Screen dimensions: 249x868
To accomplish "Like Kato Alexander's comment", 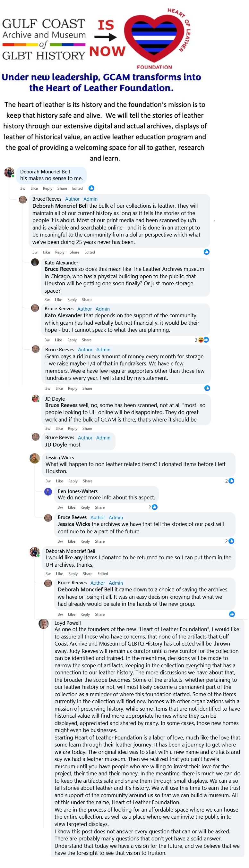I will coord(58,300).
